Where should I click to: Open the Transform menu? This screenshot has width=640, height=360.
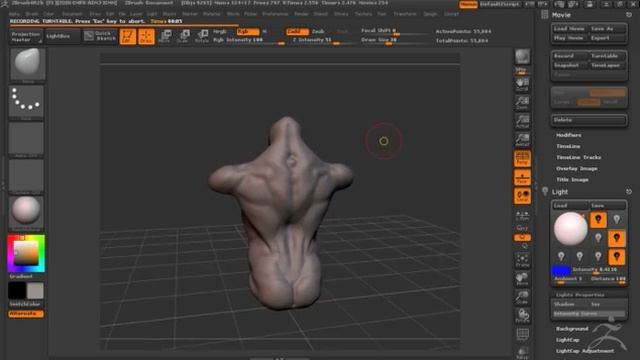pos(404,14)
